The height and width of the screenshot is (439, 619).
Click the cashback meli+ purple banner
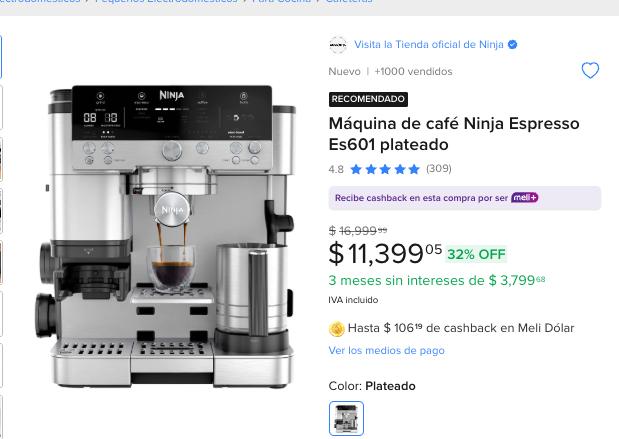click(x=465, y=198)
